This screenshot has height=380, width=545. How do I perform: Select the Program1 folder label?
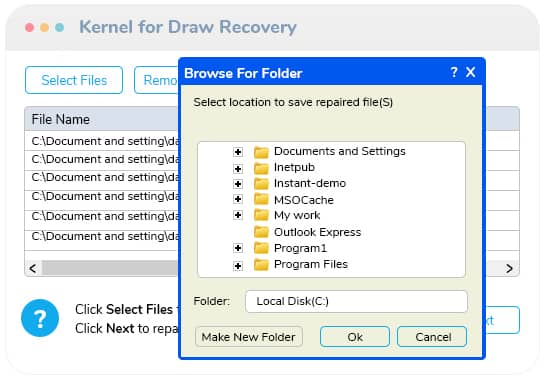[x=300, y=248]
